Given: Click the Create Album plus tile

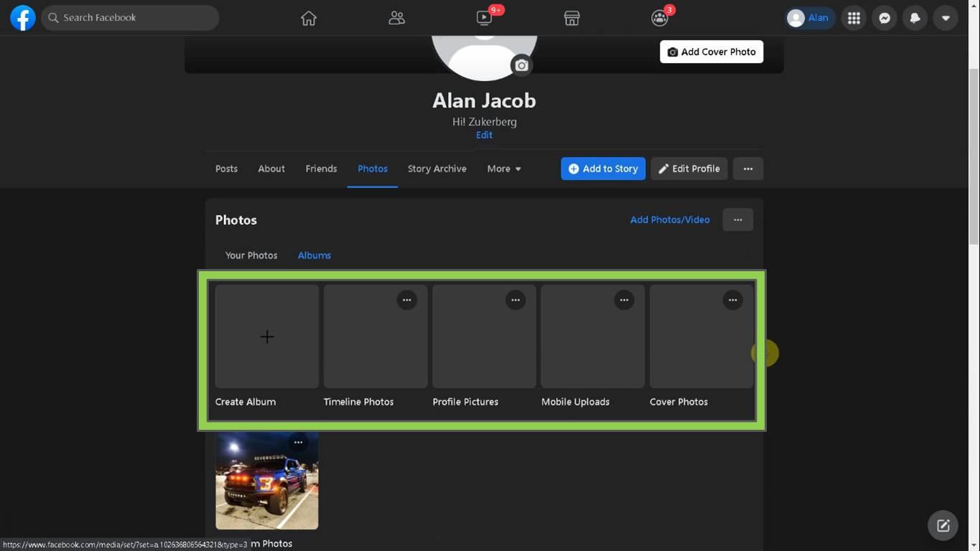Looking at the screenshot, I should 267,336.
